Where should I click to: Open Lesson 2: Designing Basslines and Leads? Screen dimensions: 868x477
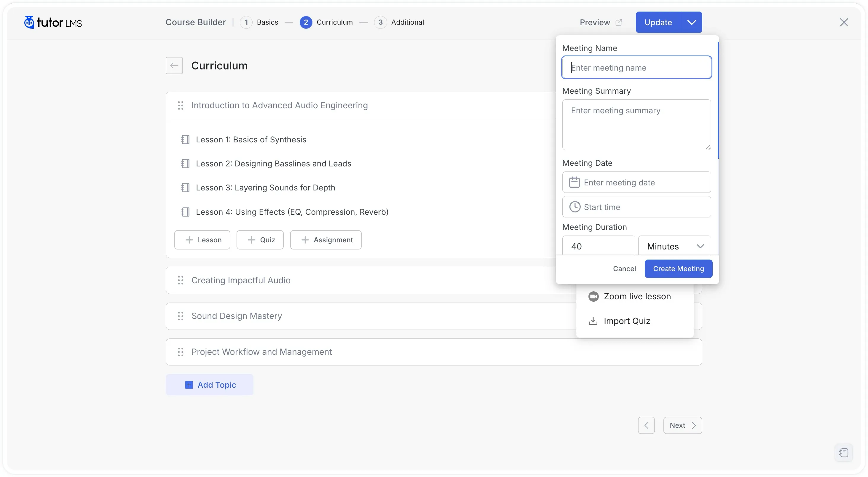pos(274,163)
